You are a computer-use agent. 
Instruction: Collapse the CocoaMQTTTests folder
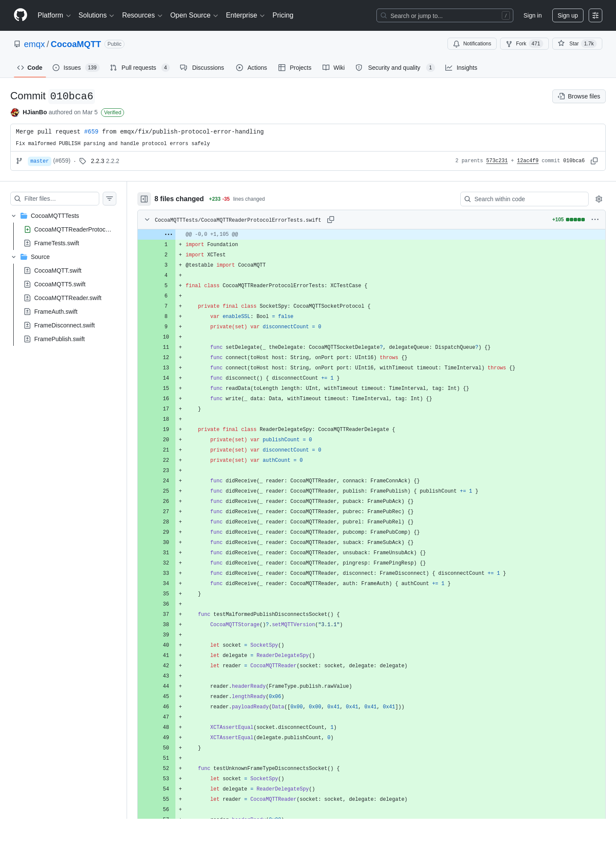point(14,216)
